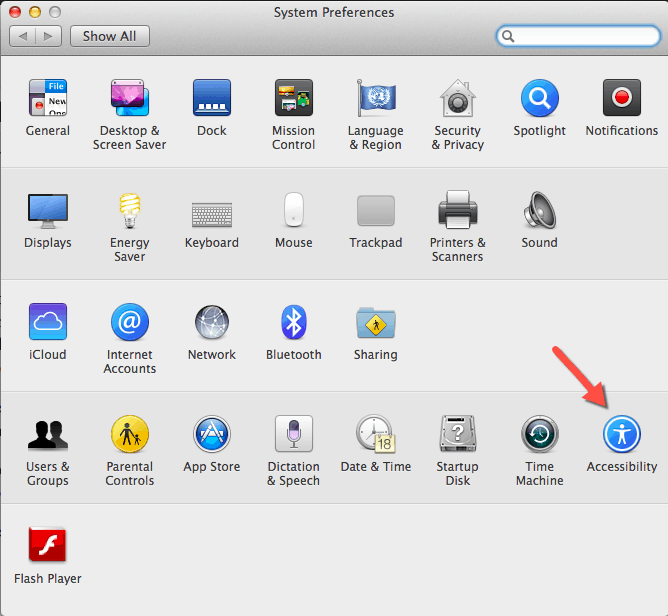Open Flash Player preferences icon
The height and width of the screenshot is (616, 668).
tap(48, 545)
